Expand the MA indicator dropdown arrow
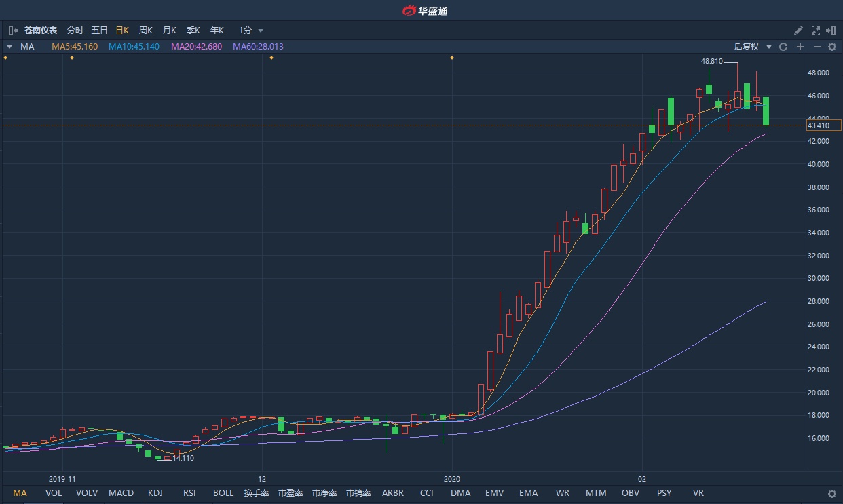 [10, 47]
